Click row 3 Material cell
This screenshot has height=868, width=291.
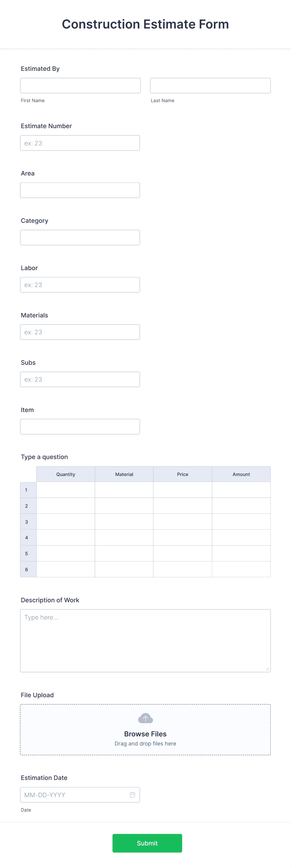click(124, 521)
